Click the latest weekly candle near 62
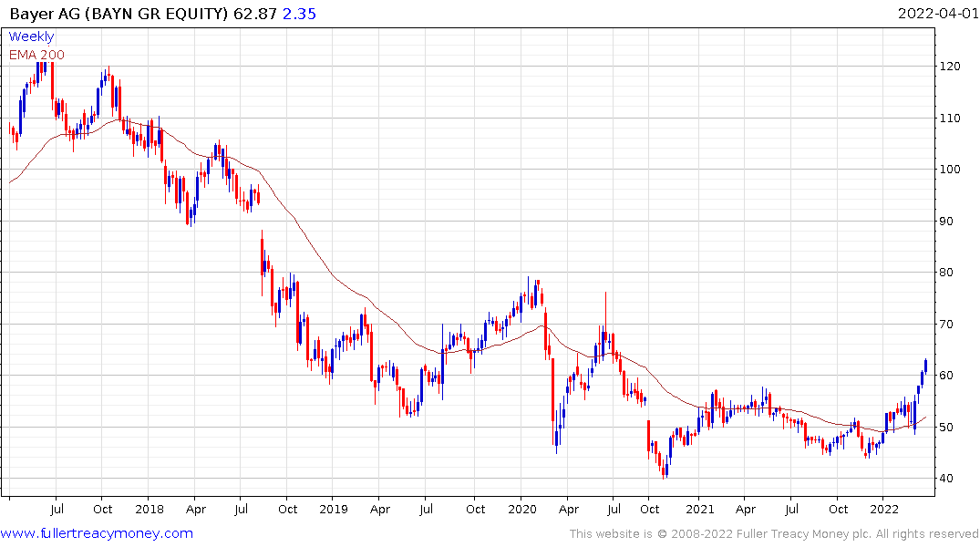Image resolution: width=980 pixels, height=547 pixels. pyautogui.click(x=925, y=366)
